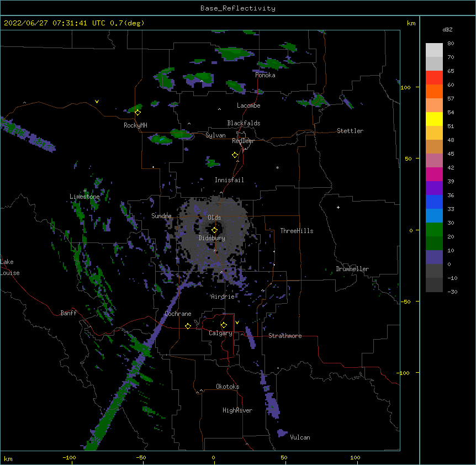Click the yellow V marker northwest of RockyMH
Viewport: 476px width, 465px height.
[x=97, y=102]
